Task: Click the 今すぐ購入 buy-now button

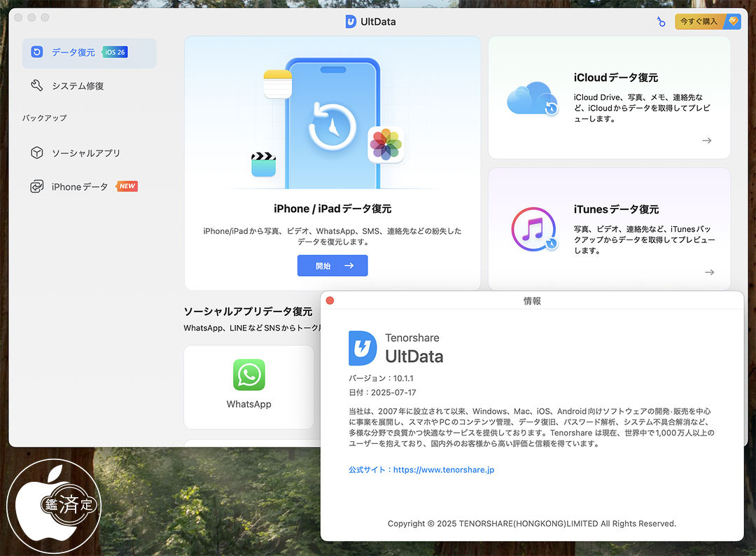Action: (x=708, y=22)
